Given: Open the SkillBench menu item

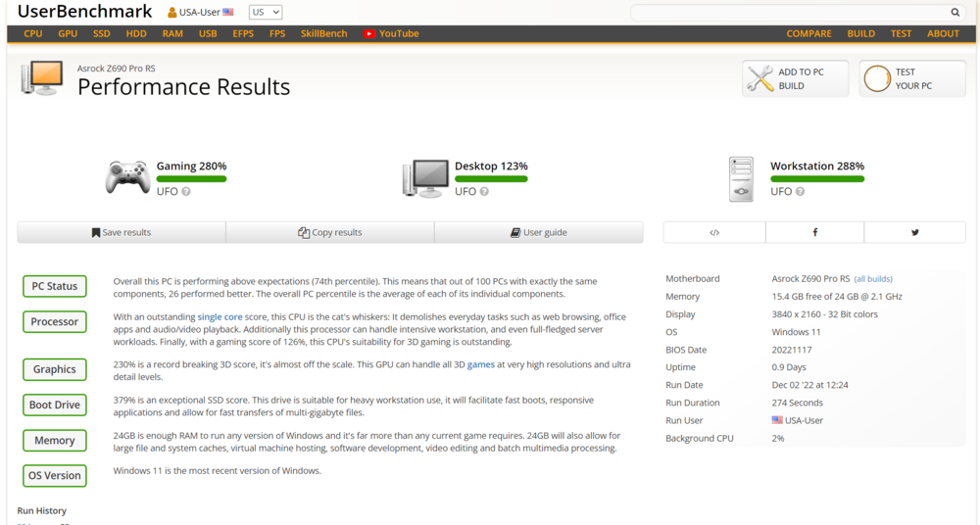Looking at the screenshot, I should (x=323, y=33).
